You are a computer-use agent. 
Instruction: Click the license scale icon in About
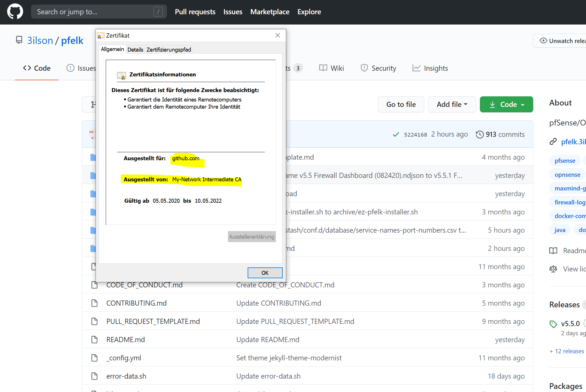[553, 269]
